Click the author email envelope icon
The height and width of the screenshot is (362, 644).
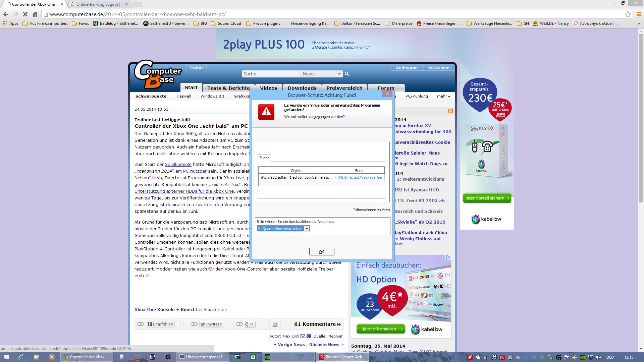point(303,336)
